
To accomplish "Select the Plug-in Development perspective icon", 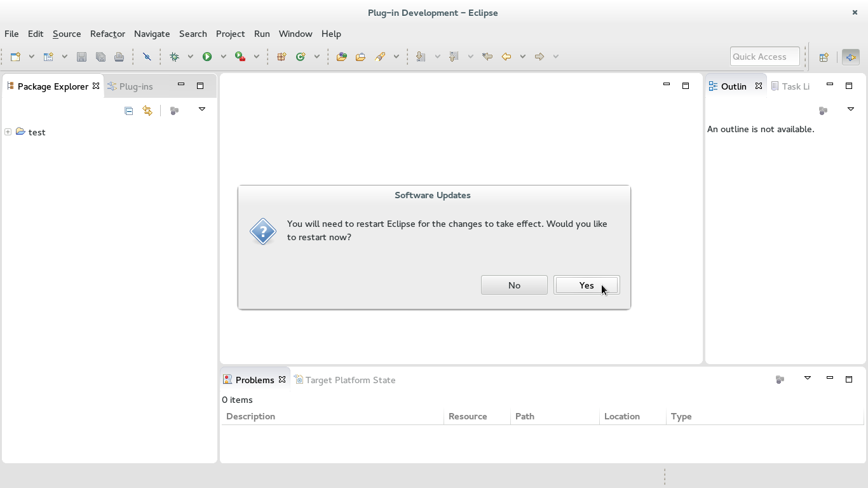I will pyautogui.click(x=850, y=57).
